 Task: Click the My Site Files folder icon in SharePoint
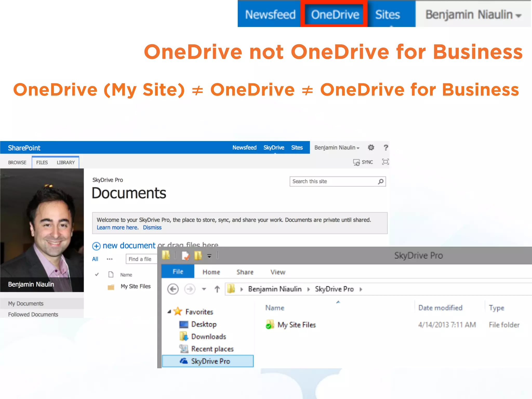(111, 287)
